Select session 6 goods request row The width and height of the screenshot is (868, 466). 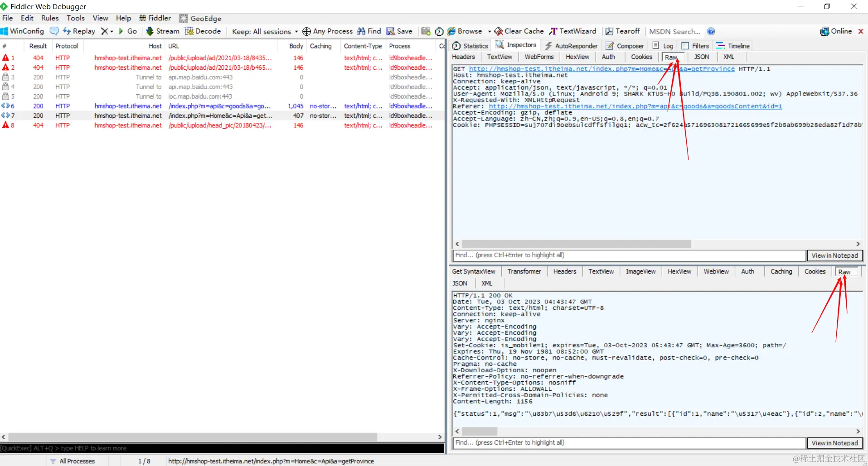(x=222, y=106)
